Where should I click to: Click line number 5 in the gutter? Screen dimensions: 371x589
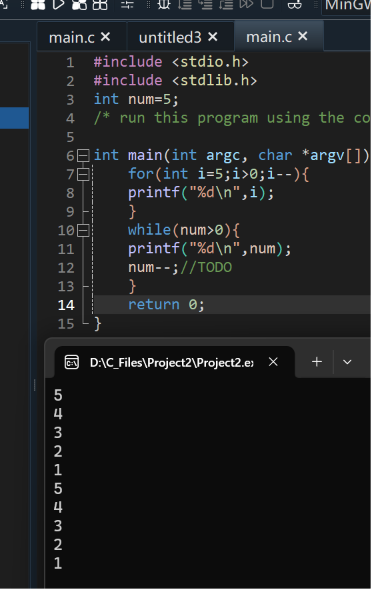click(70, 137)
